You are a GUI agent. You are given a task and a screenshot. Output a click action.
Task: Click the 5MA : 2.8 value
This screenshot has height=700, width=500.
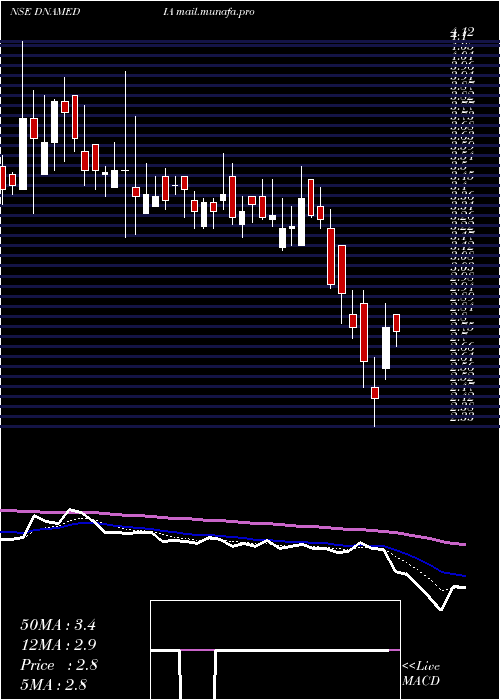54,684
